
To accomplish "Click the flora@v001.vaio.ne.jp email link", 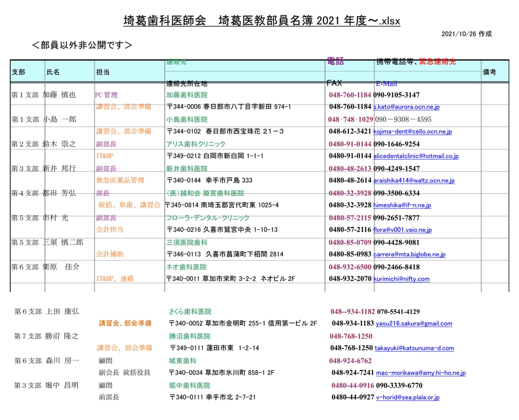I will [x=402, y=230].
